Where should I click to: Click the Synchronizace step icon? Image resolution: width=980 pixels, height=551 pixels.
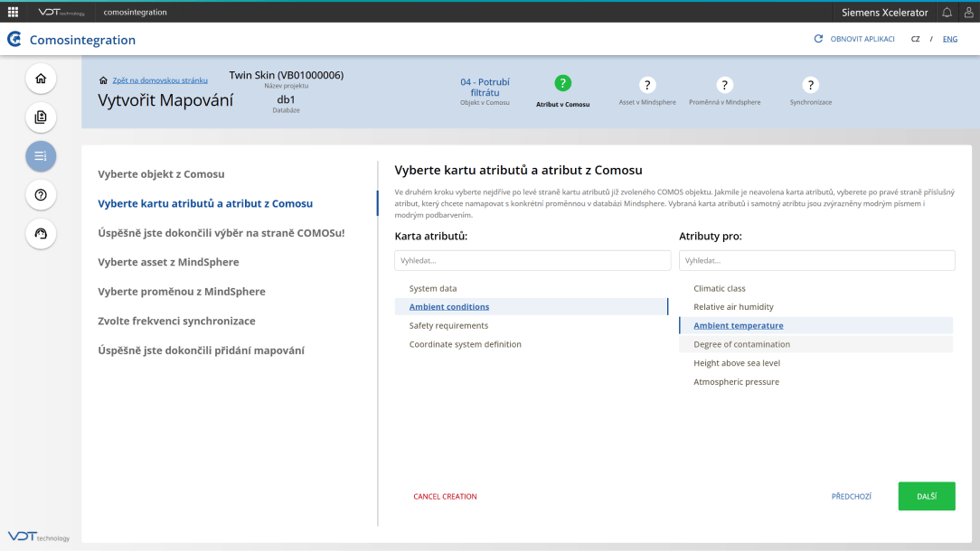coord(811,85)
